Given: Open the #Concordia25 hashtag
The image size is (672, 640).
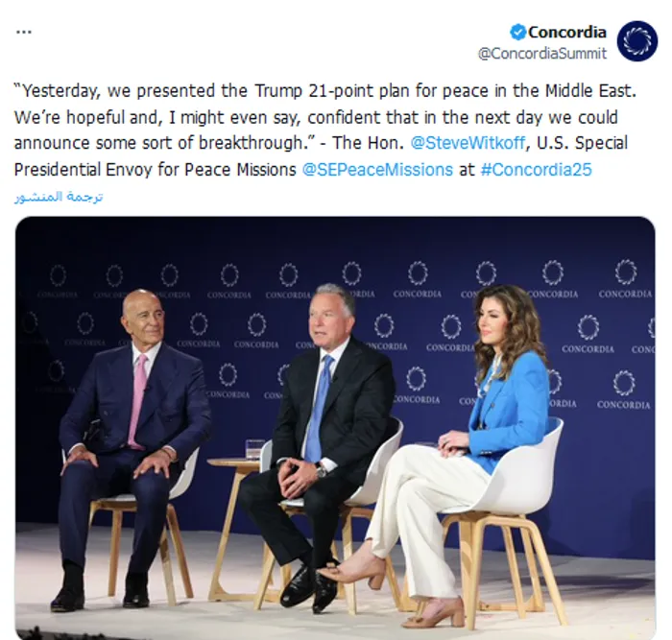Looking at the screenshot, I should tap(535, 169).
